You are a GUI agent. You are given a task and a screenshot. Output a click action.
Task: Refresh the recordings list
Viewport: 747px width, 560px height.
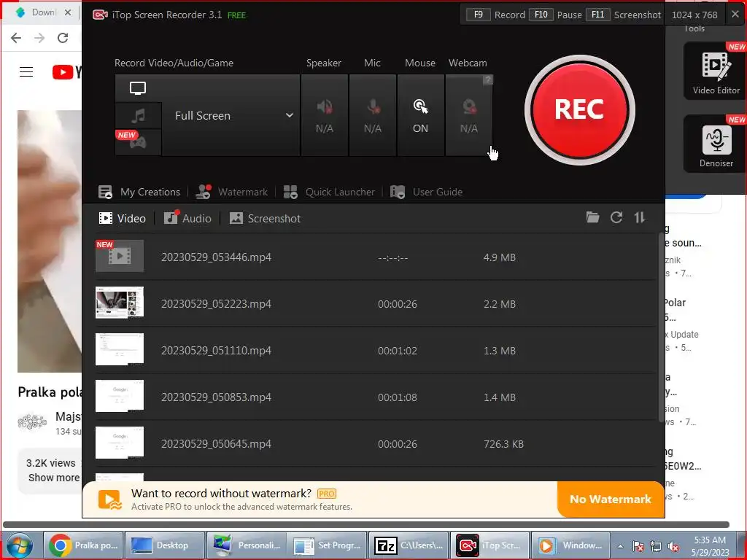point(616,217)
